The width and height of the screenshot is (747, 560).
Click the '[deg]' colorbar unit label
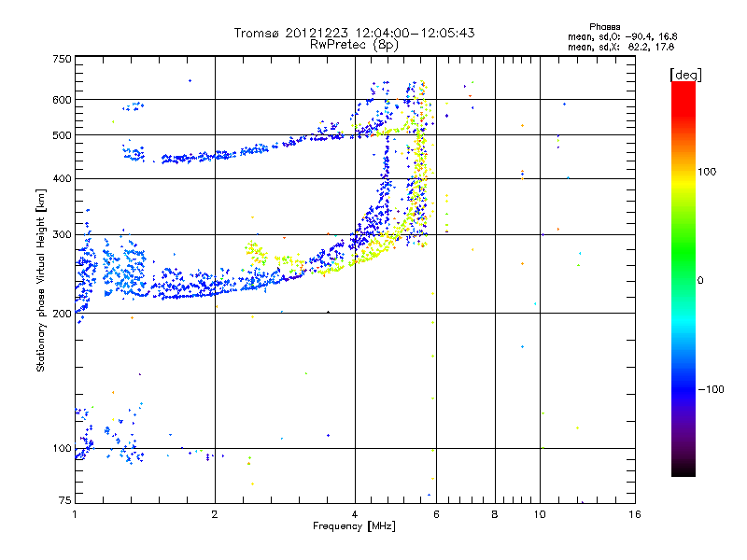click(685, 75)
